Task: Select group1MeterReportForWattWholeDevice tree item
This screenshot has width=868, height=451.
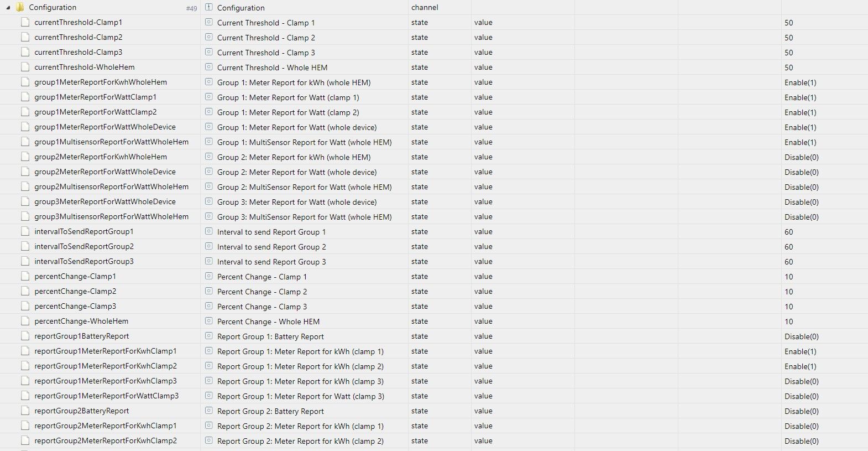Action: pos(105,127)
